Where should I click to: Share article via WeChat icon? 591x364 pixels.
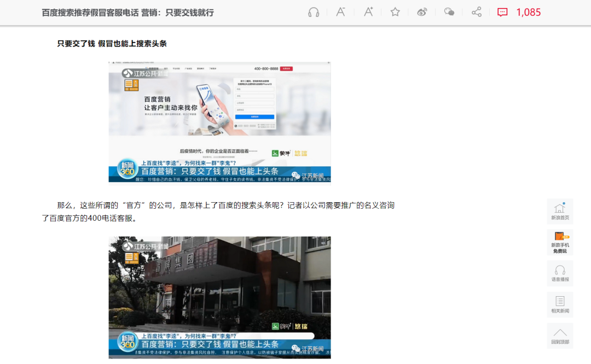[x=449, y=12]
